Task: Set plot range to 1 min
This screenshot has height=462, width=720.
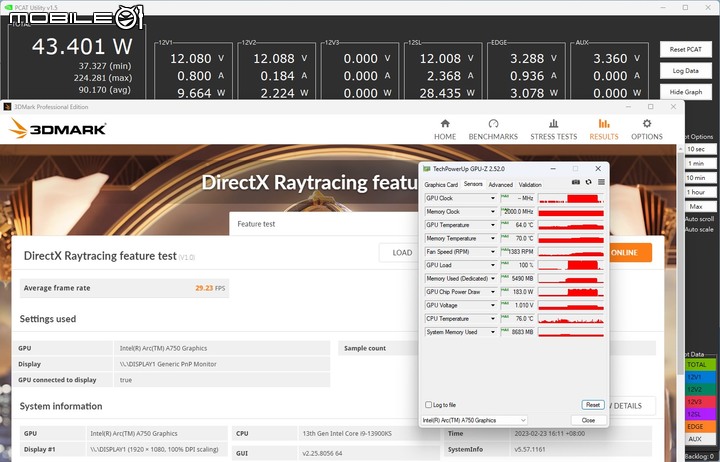Action: [700, 163]
